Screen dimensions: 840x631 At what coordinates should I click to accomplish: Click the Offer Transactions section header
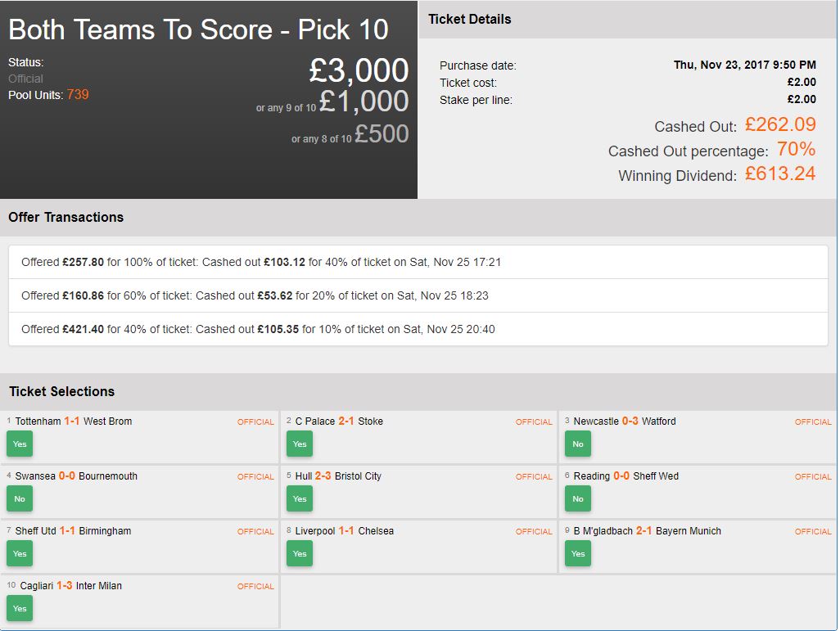[x=66, y=217]
